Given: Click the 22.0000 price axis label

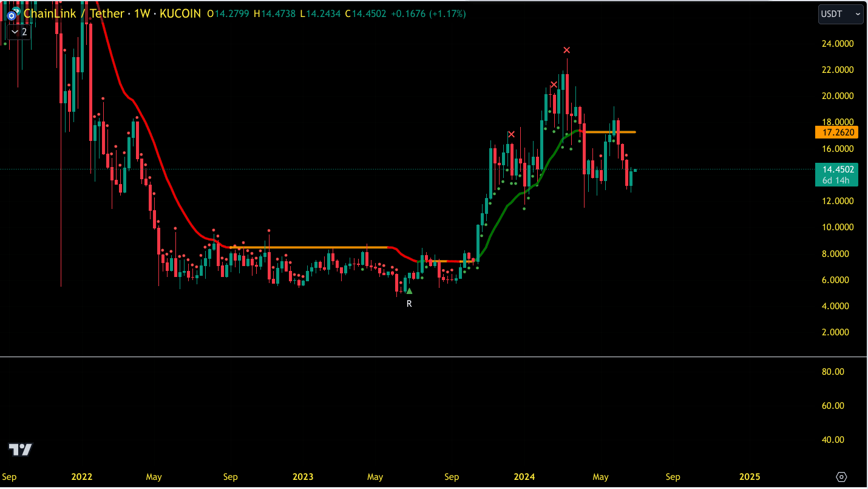Looking at the screenshot, I should tap(838, 70).
